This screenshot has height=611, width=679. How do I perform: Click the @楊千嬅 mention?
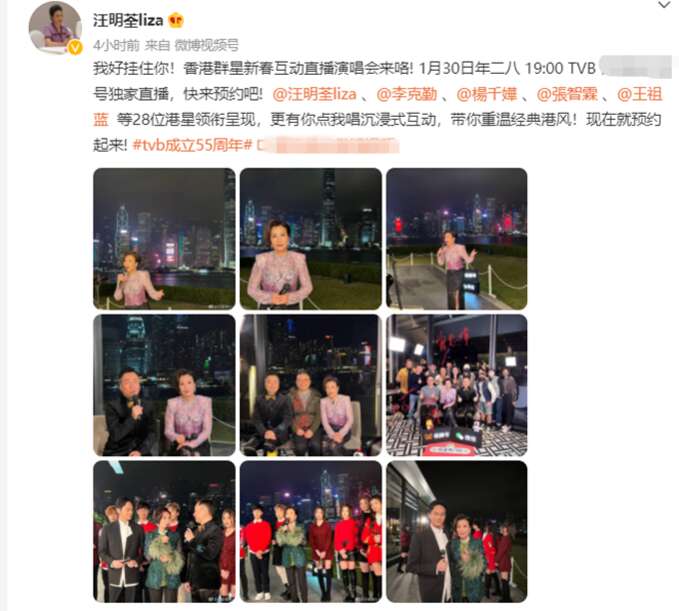[x=487, y=94]
